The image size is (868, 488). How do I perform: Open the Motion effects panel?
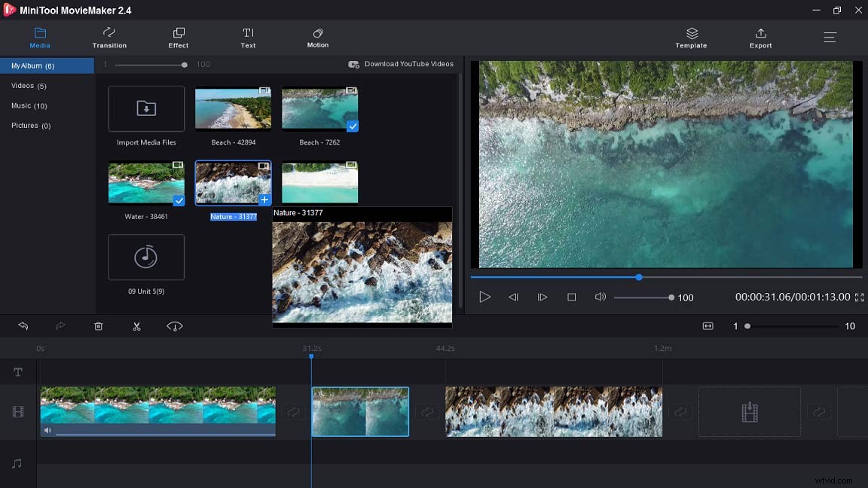click(x=317, y=38)
